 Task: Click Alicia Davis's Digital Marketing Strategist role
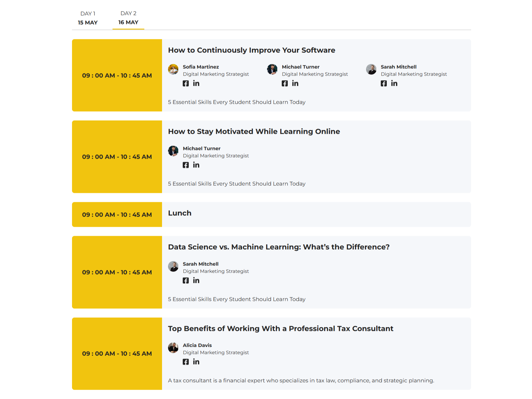[216, 352]
